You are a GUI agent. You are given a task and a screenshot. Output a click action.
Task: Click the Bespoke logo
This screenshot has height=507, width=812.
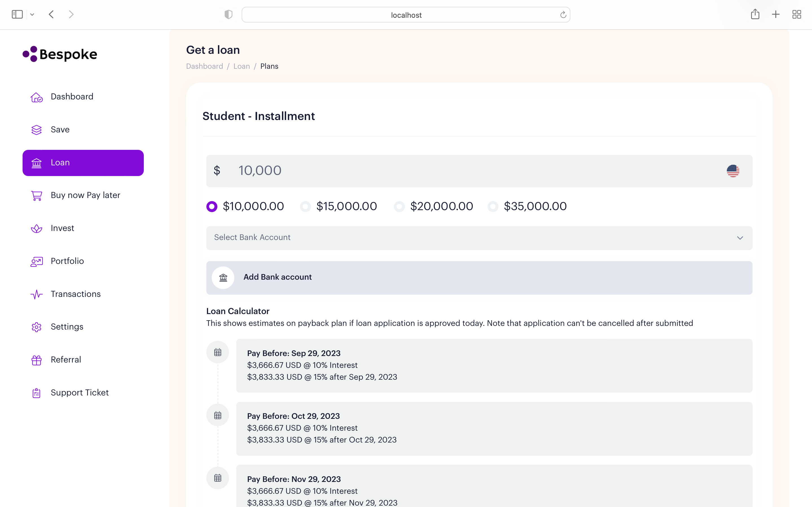pos(60,54)
